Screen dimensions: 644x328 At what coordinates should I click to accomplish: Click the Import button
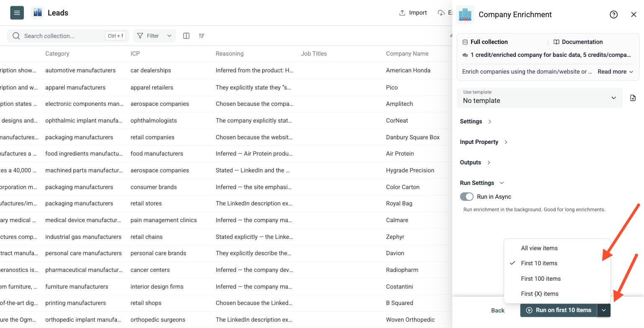(413, 13)
